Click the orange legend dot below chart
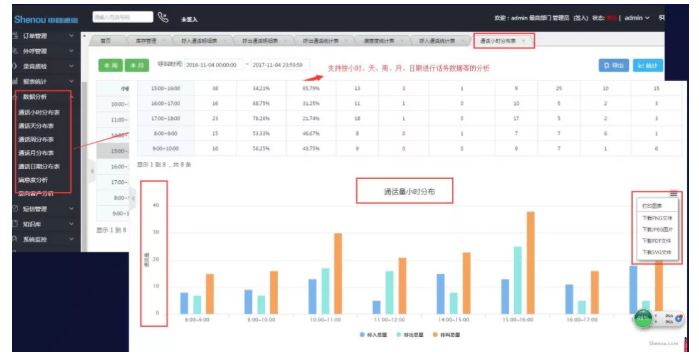This screenshot has height=362, width=699. (435, 334)
